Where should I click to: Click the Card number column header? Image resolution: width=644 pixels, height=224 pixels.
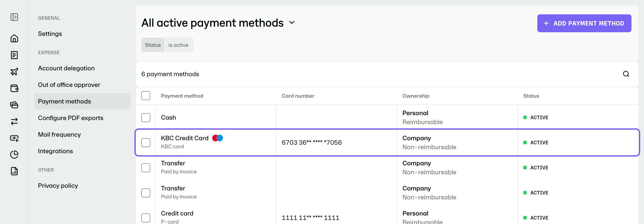(x=298, y=96)
